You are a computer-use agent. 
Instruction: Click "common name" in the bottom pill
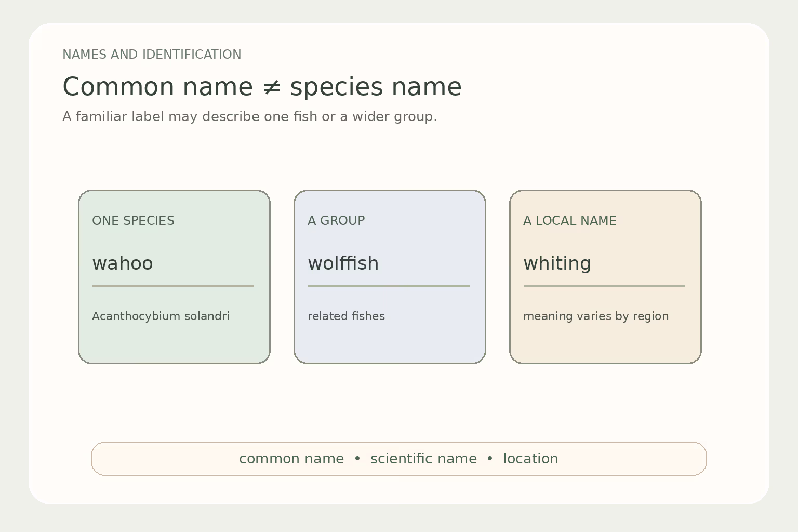coord(291,459)
